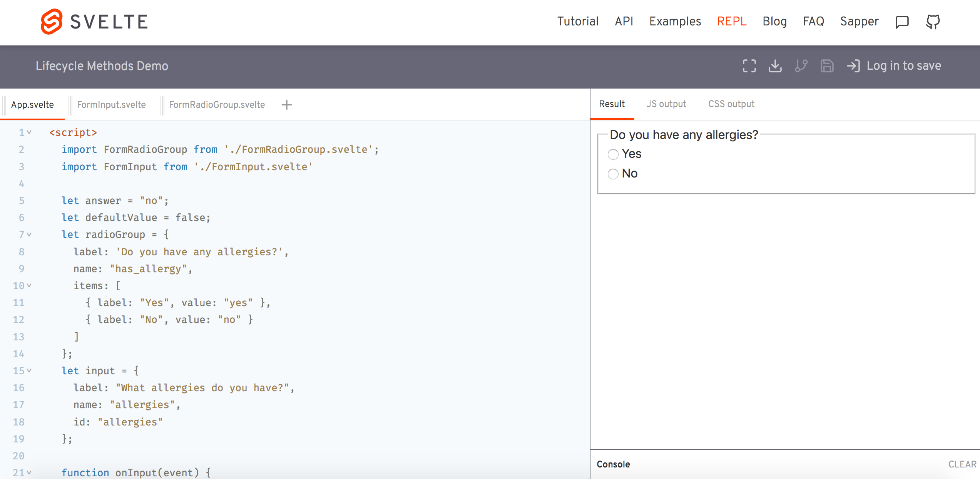Select the Yes radio option
980x479 pixels.
click(x=613, y=154)
